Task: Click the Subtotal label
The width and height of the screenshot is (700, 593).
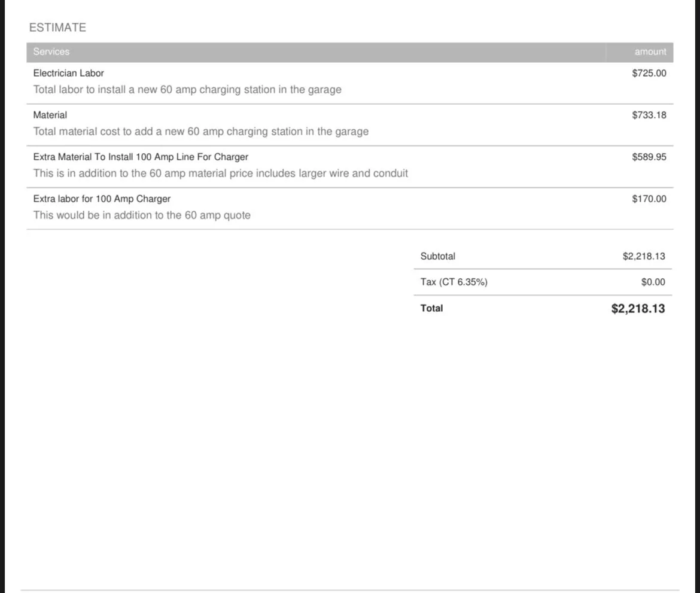Action: pos(438,256)
